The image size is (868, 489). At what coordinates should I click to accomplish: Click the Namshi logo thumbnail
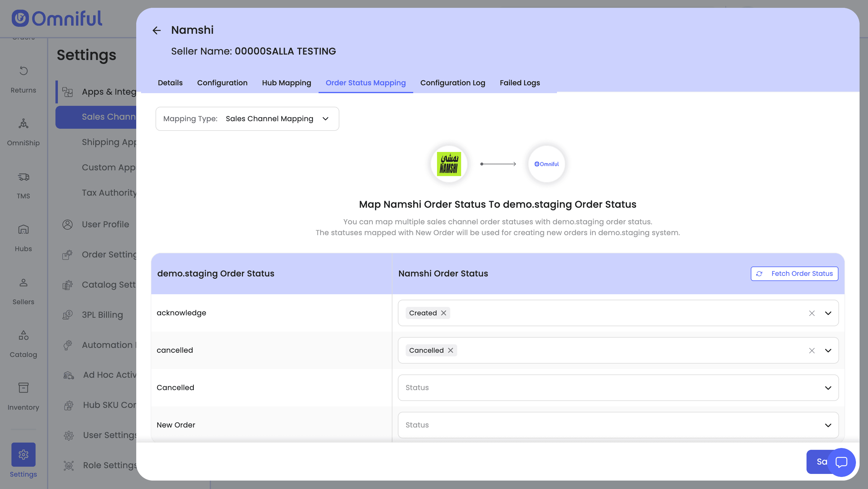(448, 164)
